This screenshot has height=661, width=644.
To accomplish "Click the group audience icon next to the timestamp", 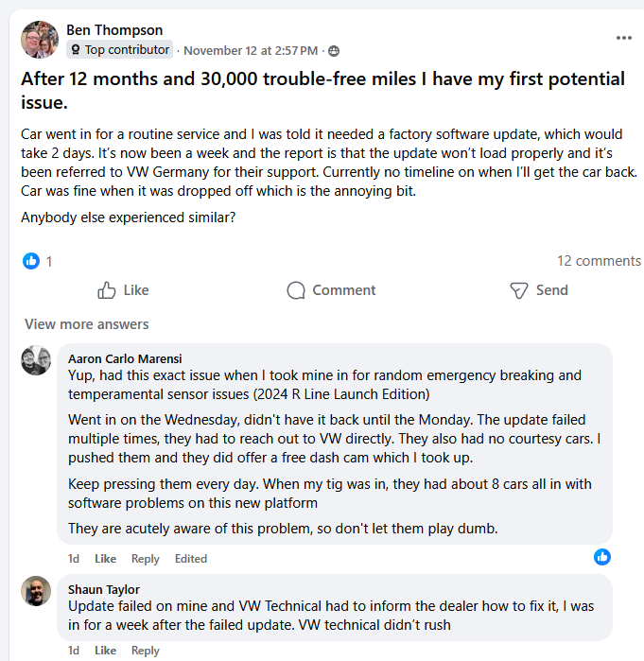I will tap(334, 50).
